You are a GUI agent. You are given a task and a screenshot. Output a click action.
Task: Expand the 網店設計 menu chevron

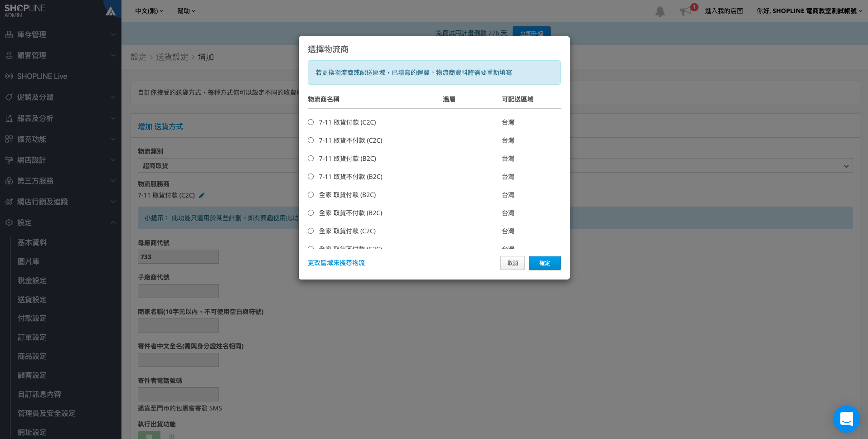113,160
